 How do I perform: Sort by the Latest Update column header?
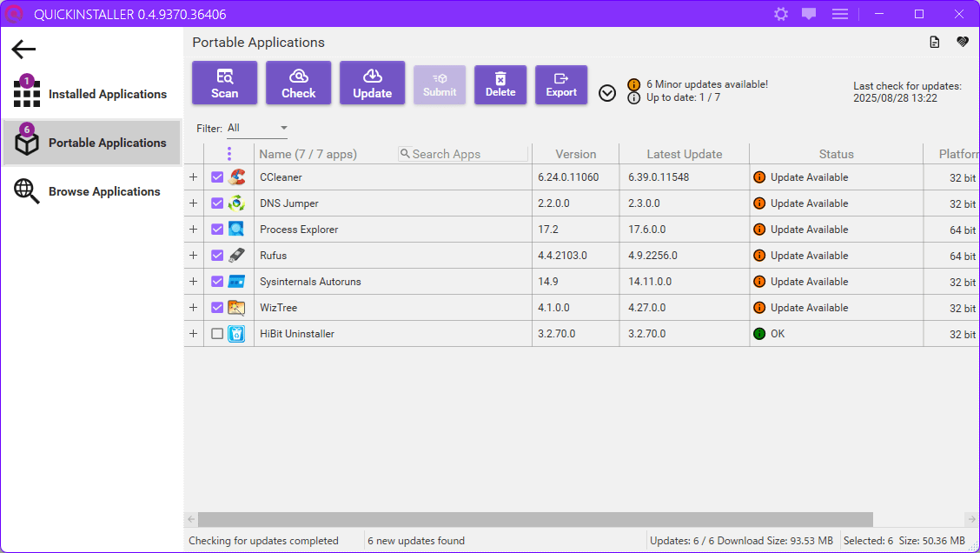(x=685, y=154)
